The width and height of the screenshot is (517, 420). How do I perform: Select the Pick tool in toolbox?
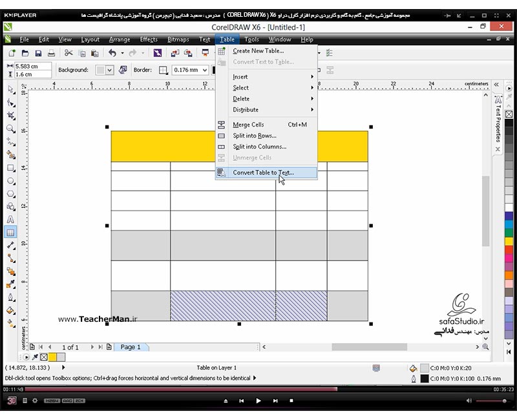[11, 89]
